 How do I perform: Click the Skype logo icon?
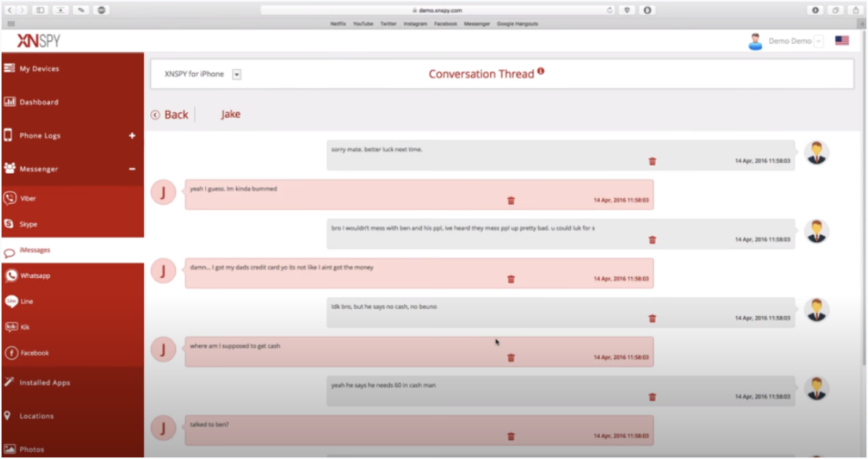click(x=9, y=224)
